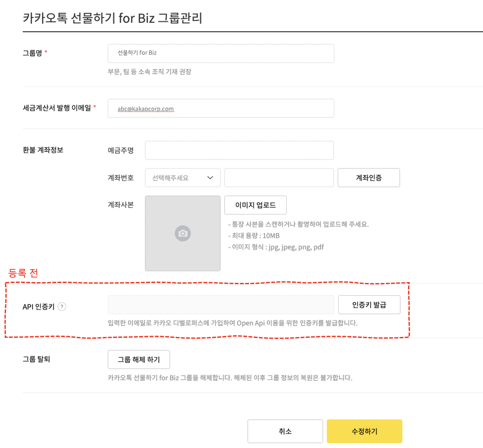
Task: Open the 선택해주세요 bank dropdown
Action: click(x=183, y=177)
